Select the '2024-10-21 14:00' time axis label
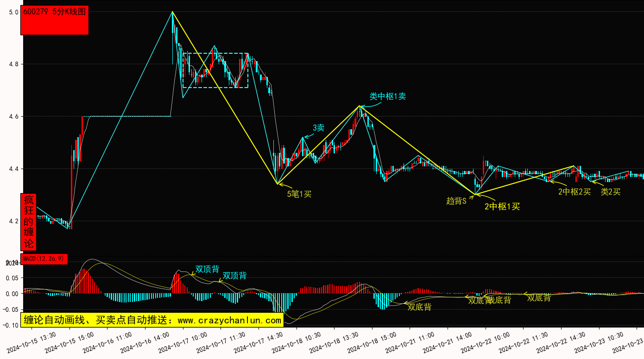The width and height of the screenshot is (644, 359). pos(448,342)
